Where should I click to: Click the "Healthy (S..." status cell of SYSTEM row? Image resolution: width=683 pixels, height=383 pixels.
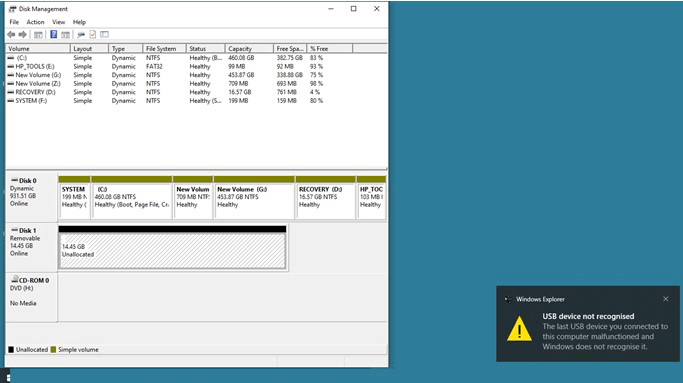coord(205,101)
